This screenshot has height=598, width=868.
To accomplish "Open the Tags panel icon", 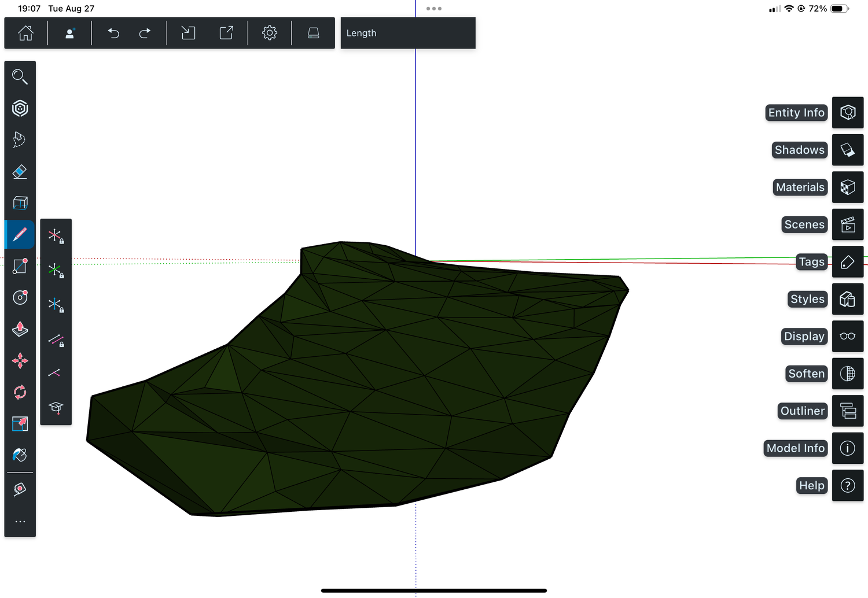I will [x=848, y=261].
